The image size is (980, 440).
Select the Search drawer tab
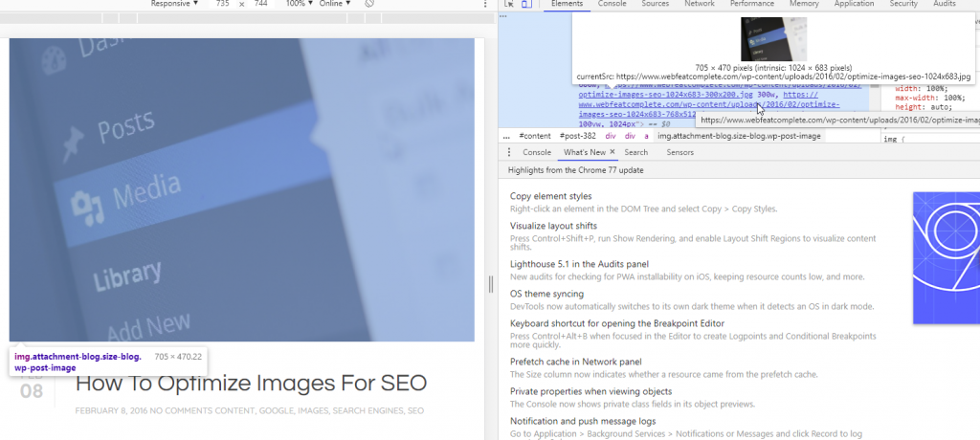635,152
